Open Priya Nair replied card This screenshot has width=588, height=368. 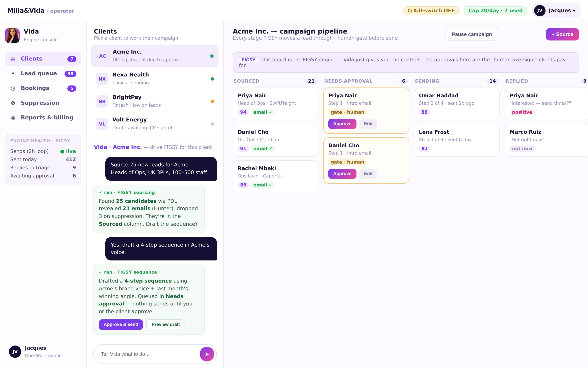click(546, 104)
